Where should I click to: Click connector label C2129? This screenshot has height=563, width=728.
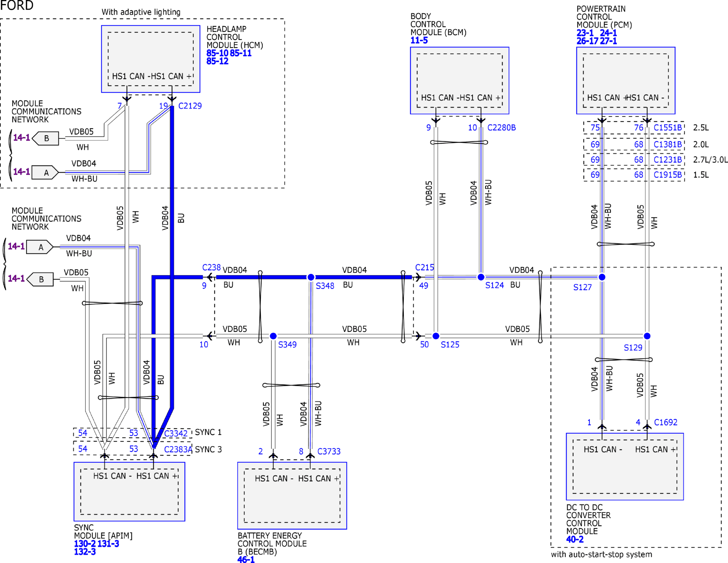click(x=190, y=106)
